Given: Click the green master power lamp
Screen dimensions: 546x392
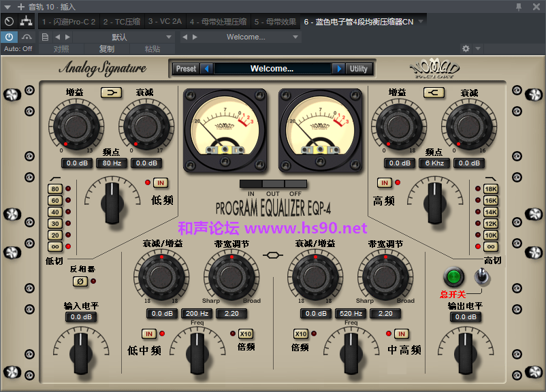Looking at the screenshot, I should 453,277.
